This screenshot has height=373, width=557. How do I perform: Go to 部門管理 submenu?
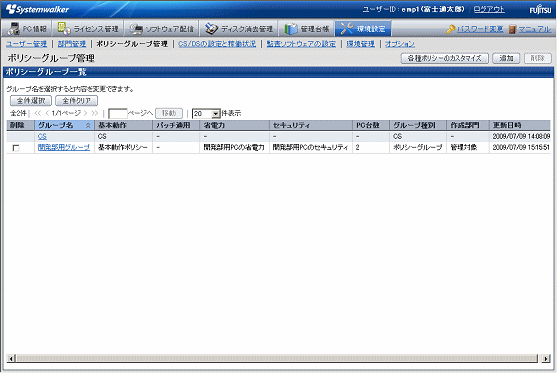(72, 44)
